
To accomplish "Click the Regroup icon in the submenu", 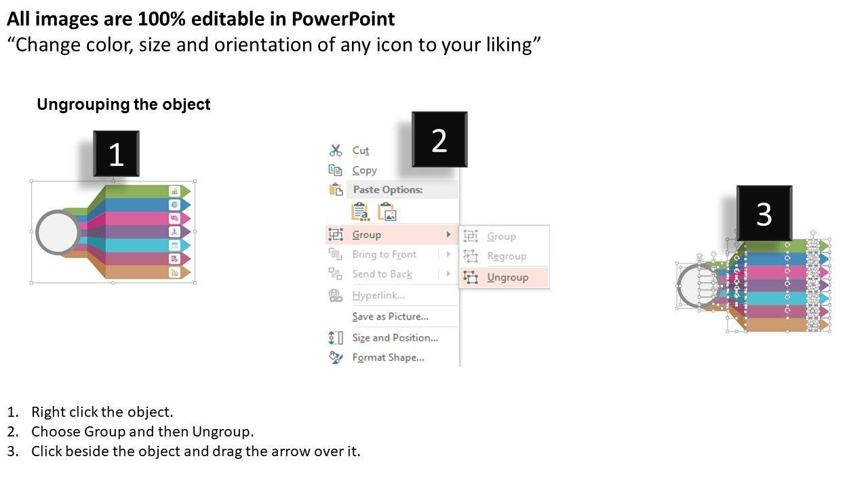I will tap(471, 256).
